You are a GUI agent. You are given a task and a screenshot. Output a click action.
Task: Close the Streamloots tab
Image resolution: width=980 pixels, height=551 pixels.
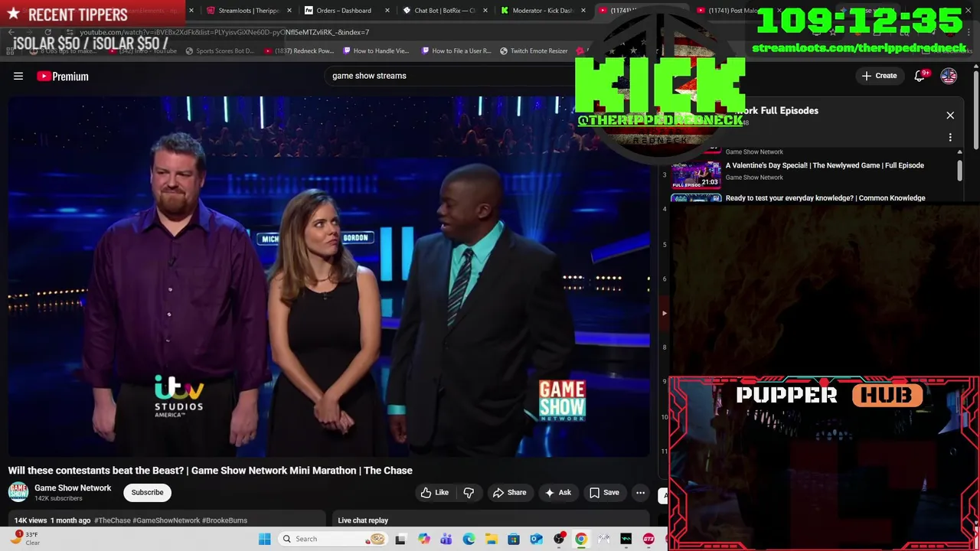pyautogui.click(x=289, y=11)
